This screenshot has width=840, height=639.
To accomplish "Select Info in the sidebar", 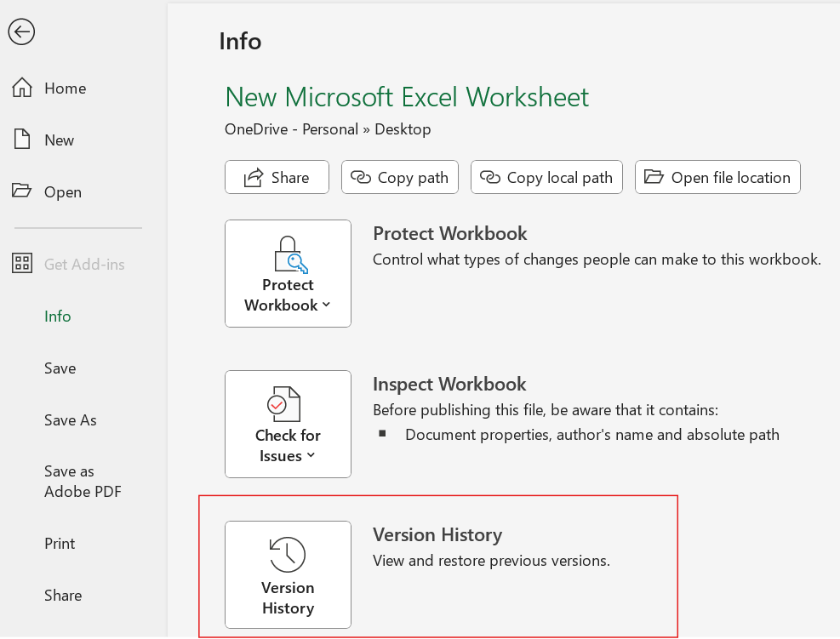I will pyautogui.click(x=58, y=317).
